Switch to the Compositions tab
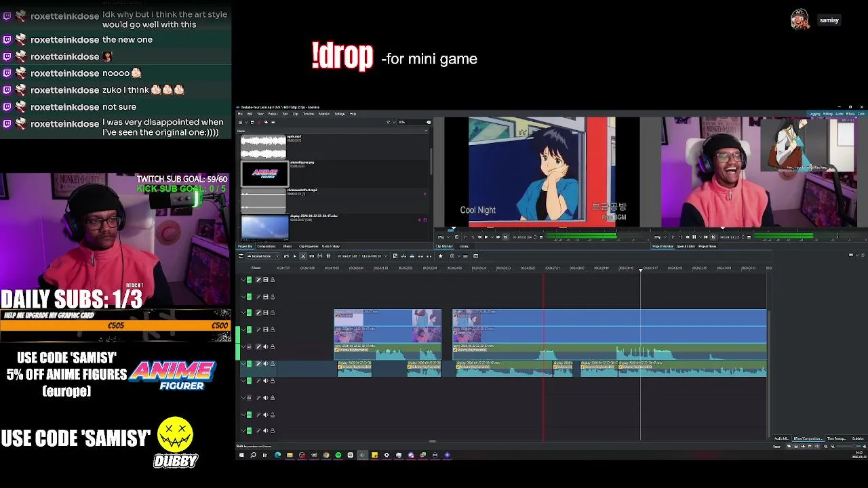The image size is (868, 488). point(267,246)
